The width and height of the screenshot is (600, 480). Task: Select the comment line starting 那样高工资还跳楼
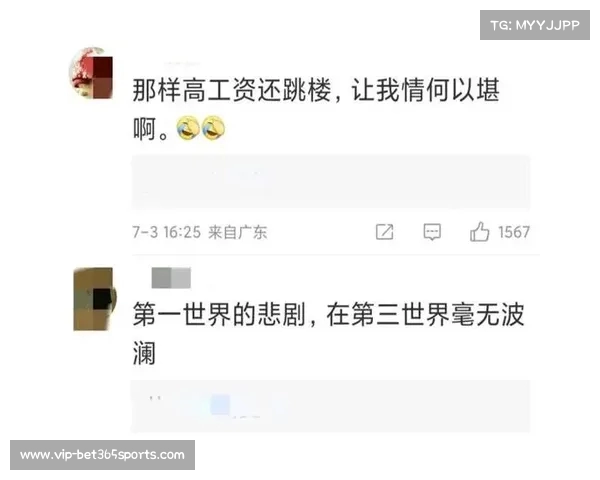pos(316,90)
